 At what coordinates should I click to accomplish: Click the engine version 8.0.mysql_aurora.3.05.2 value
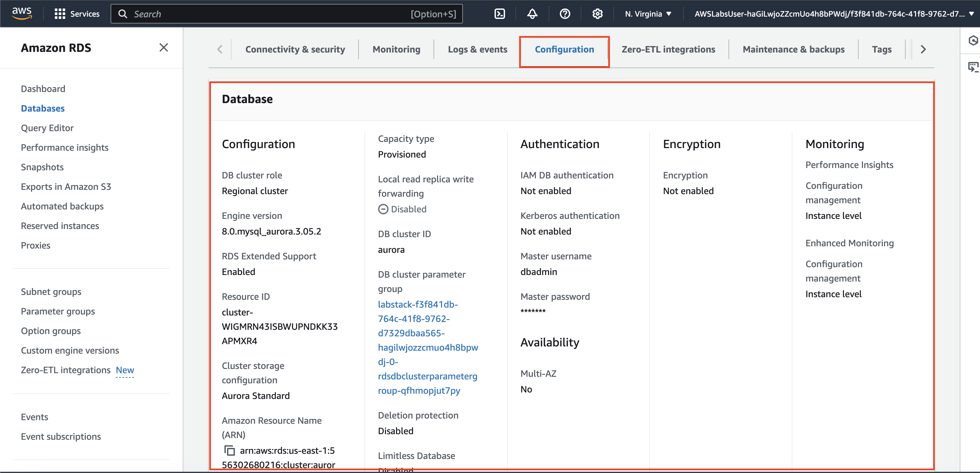[271, 231]
